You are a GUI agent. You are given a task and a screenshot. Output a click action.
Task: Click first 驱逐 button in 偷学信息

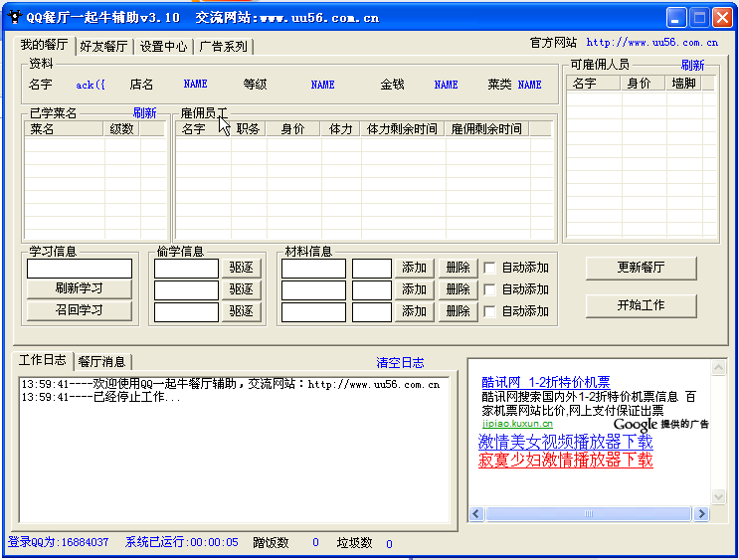242,268
